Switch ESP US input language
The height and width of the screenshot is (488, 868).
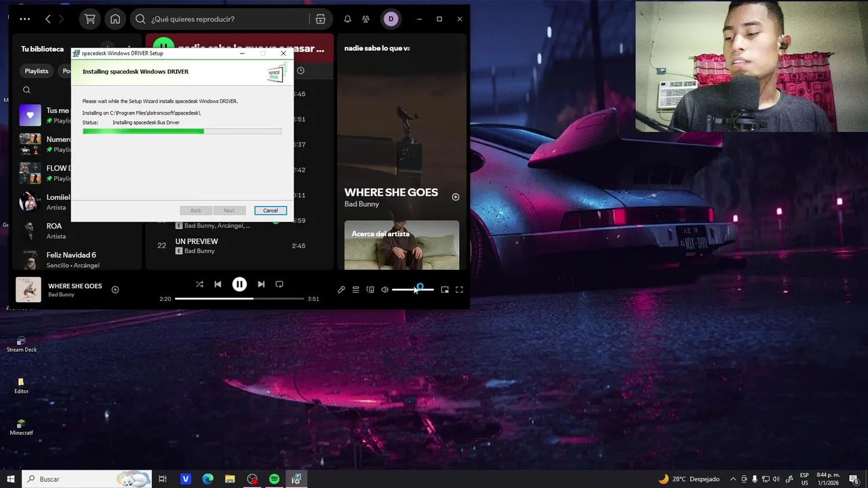[804, 479]
